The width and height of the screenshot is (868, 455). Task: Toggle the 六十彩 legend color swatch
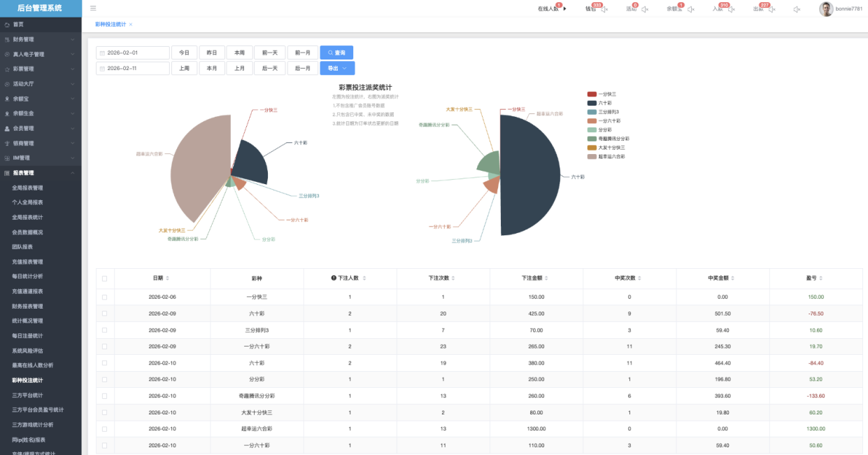point(592,103)
